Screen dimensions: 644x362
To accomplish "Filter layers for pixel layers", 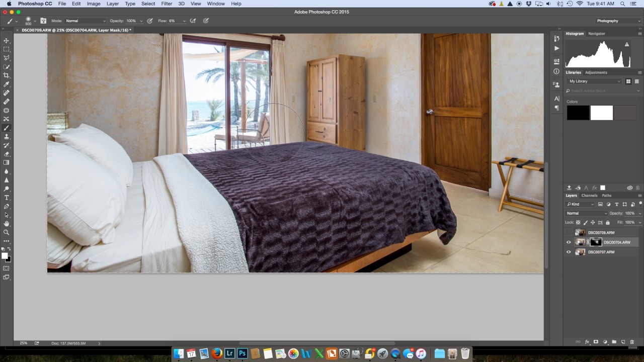I will click(x=600, y=204).
